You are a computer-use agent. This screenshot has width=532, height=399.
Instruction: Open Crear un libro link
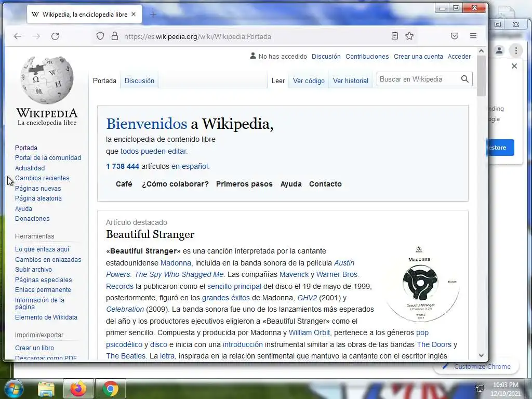(34, 348)
